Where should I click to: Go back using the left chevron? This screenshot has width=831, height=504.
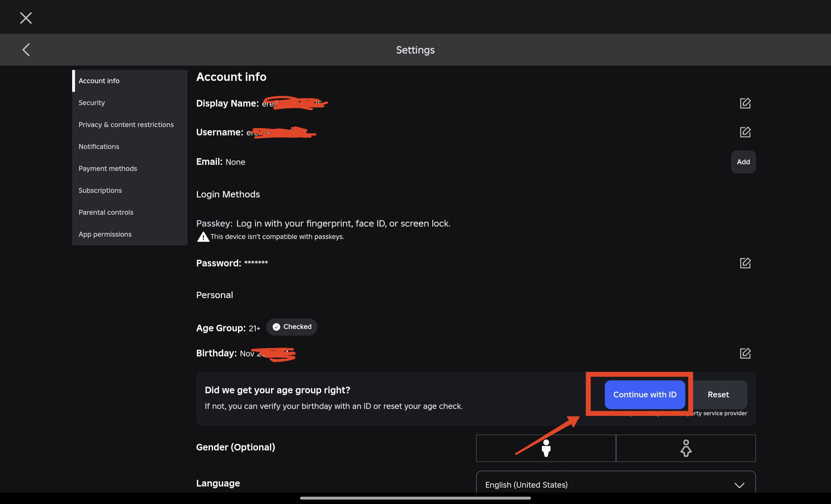26,50
